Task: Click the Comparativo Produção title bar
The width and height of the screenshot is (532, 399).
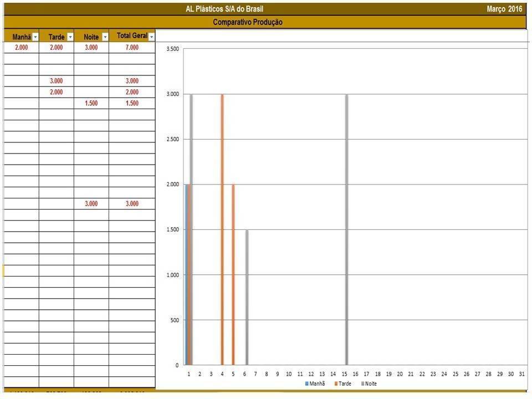Action: click(x=248, y=22)
